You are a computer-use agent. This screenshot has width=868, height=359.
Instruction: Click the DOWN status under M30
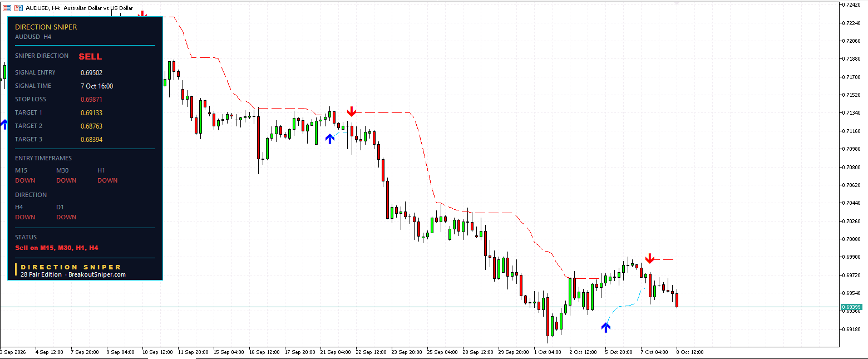coord(66,180)
